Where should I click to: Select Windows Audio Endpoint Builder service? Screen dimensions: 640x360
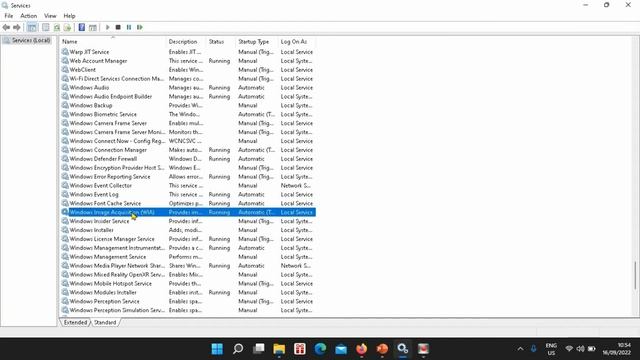[188, 96]
